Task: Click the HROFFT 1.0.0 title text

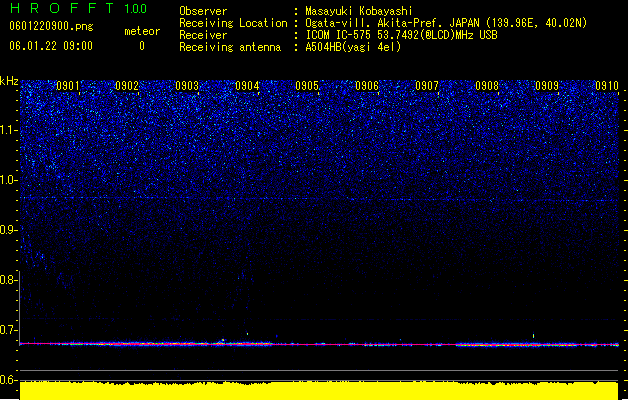Action: tap(78, 8)
